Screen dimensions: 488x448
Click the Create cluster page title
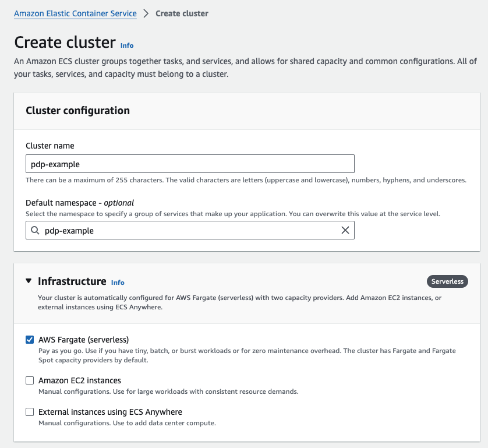[x=65, y=43]
